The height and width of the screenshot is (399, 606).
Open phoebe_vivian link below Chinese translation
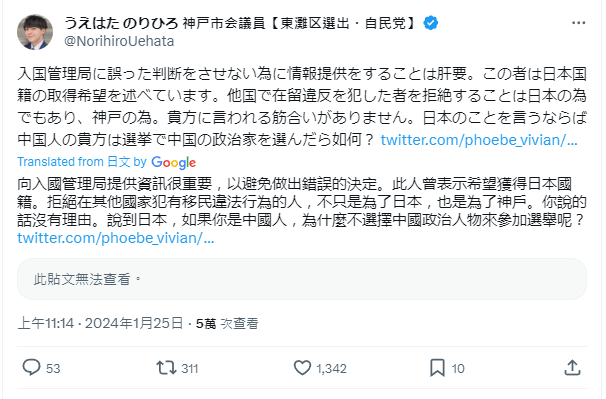click(116, 238)
